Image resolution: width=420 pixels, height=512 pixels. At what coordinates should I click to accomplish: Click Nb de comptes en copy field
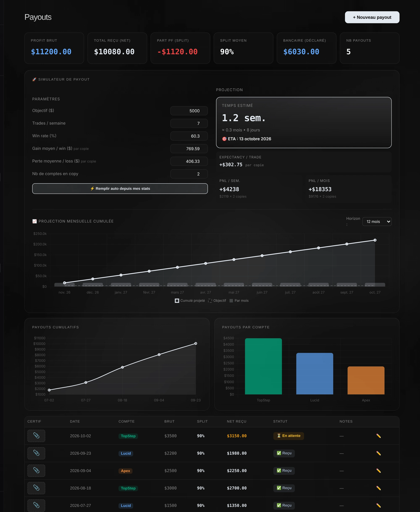[189, 174]
